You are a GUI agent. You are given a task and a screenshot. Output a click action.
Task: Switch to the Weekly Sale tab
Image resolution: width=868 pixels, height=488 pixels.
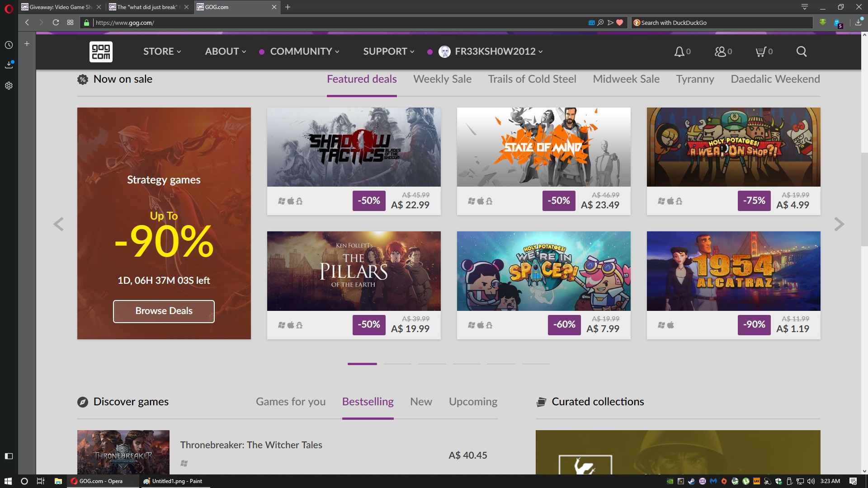442,80
